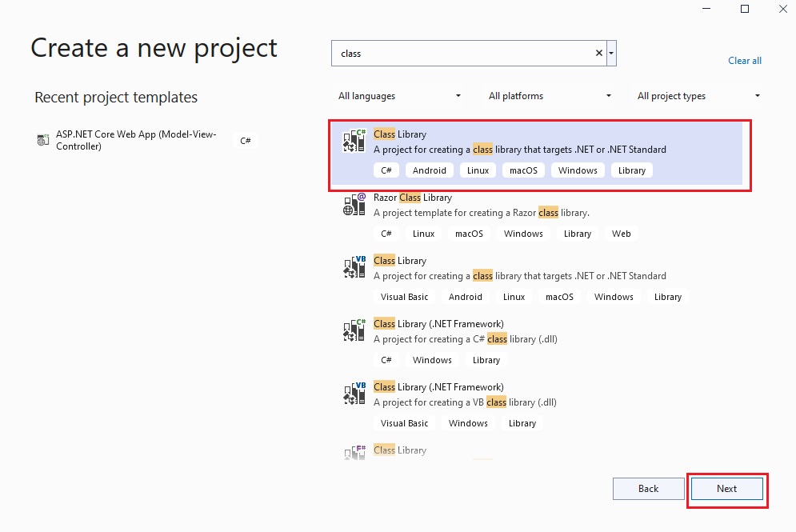The image size is (796, 532).
Task: Click the Razor Class Library template icon
Action: 354,204
